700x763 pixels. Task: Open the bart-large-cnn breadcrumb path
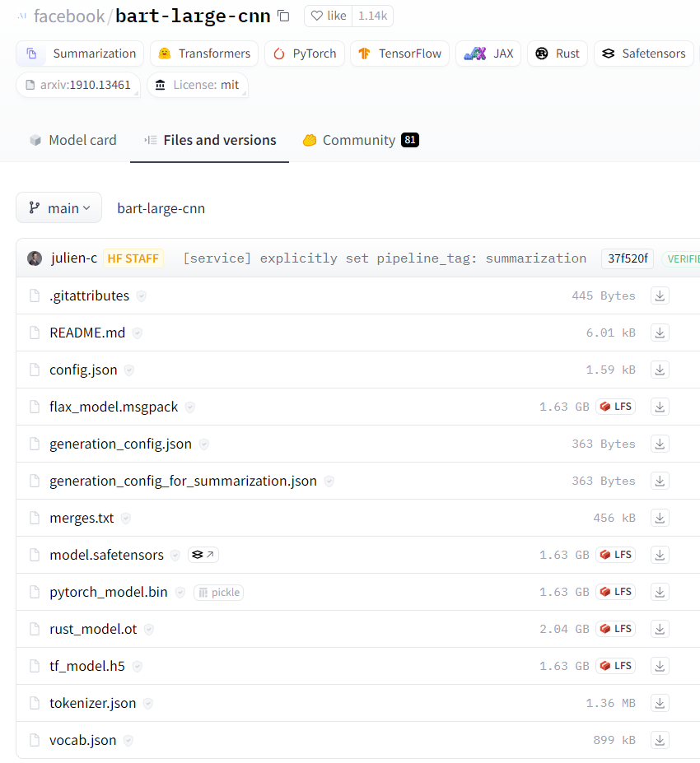(x=161, y=208)
